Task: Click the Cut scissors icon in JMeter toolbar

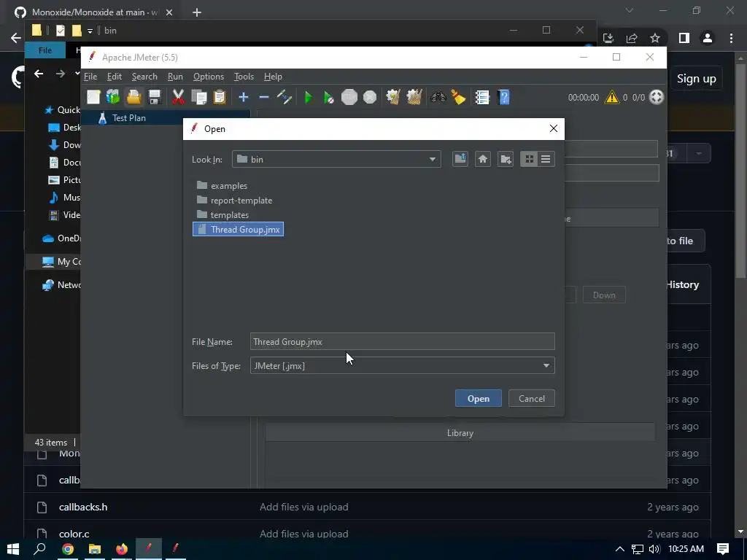Action: point(178,97)
